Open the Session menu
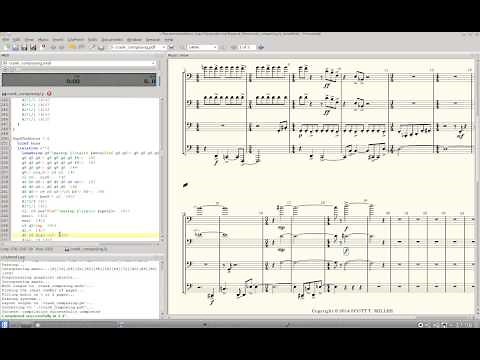 pyautogui.click(x=153, y=40)
